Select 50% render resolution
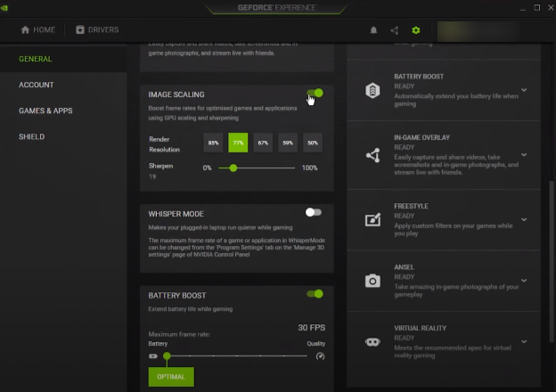 click(313, 143)
